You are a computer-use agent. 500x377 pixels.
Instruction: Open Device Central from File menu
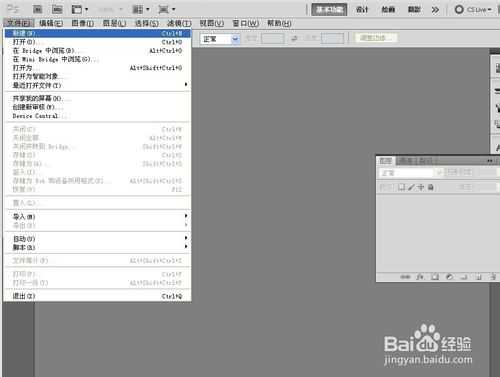pyautogui.click(x=97, y=116)
